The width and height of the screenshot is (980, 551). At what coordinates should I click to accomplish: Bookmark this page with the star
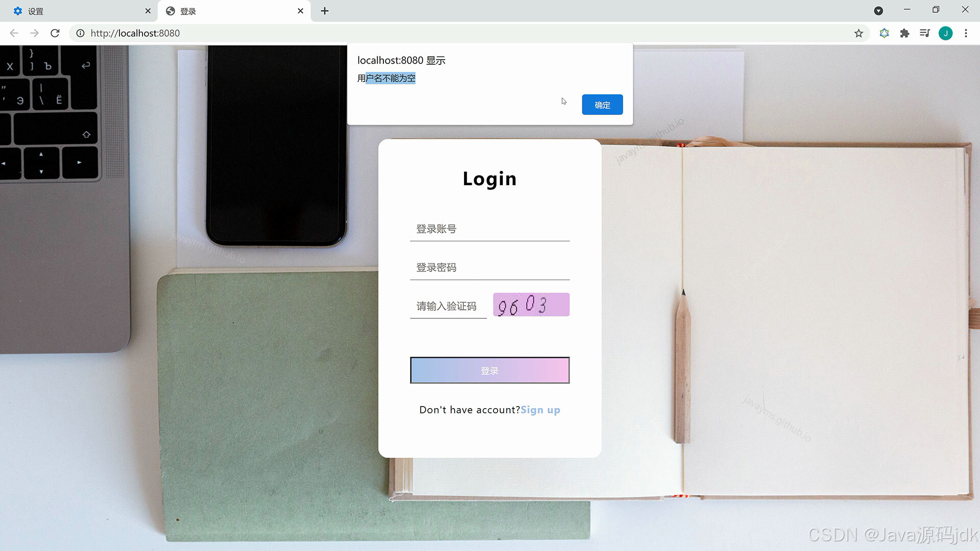859,33
